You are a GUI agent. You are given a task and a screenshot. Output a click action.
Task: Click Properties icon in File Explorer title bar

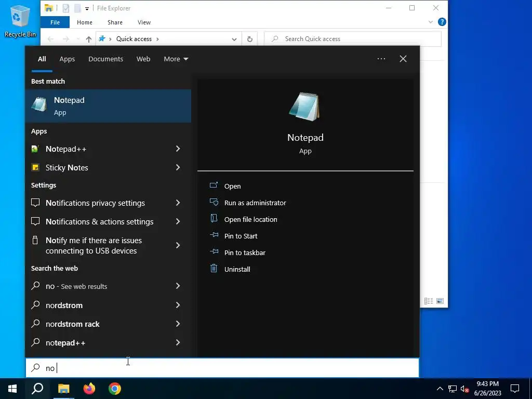pos(66,8)
